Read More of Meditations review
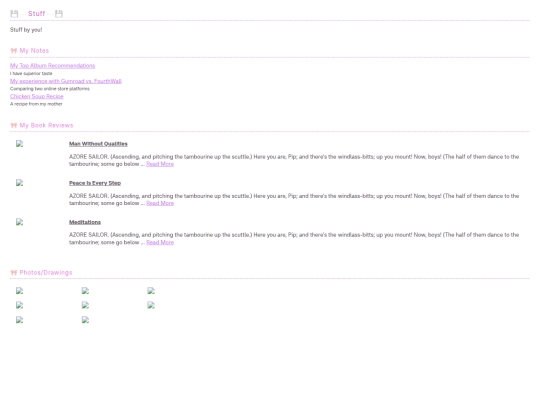This screenshot has width=540, height=405. click(160, 242)
